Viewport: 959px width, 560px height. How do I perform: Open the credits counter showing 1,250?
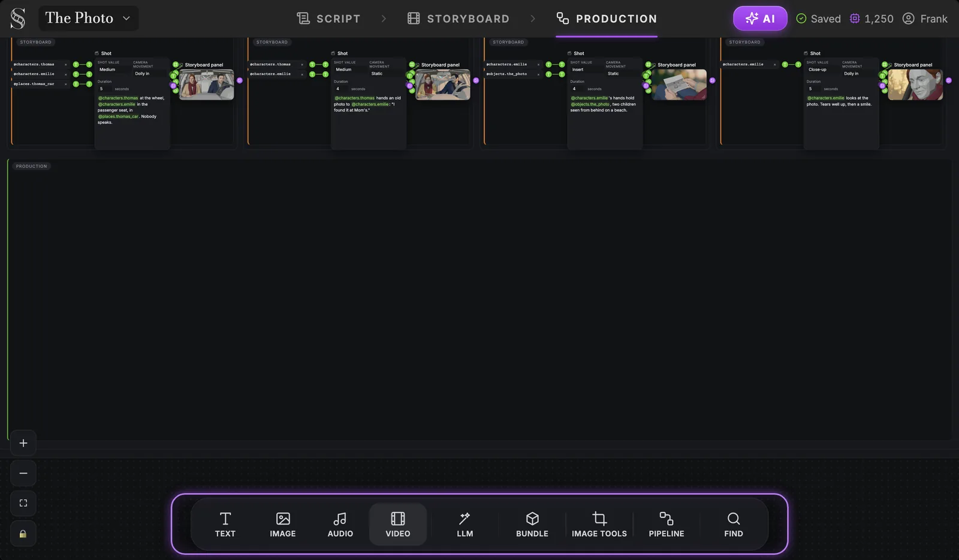coord(871,19)
